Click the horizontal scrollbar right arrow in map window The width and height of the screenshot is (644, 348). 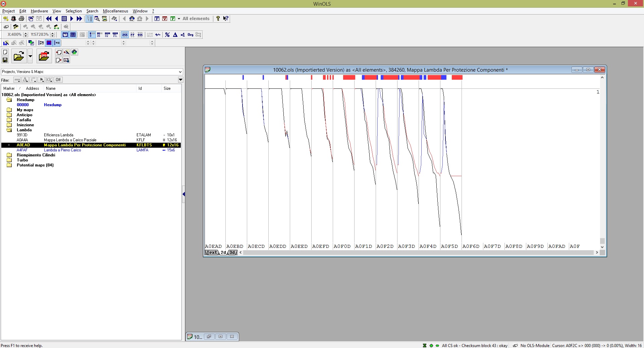597,253
